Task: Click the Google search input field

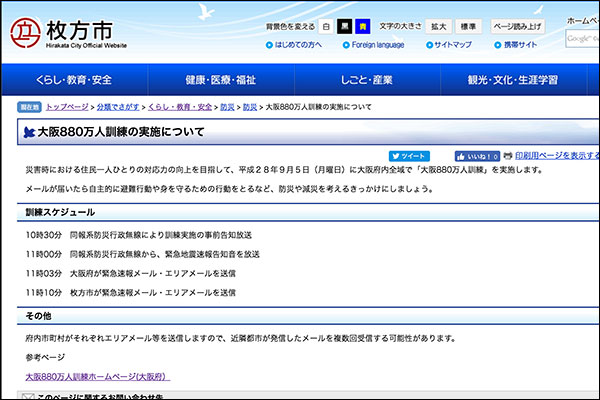Action: tap(582, 39)
